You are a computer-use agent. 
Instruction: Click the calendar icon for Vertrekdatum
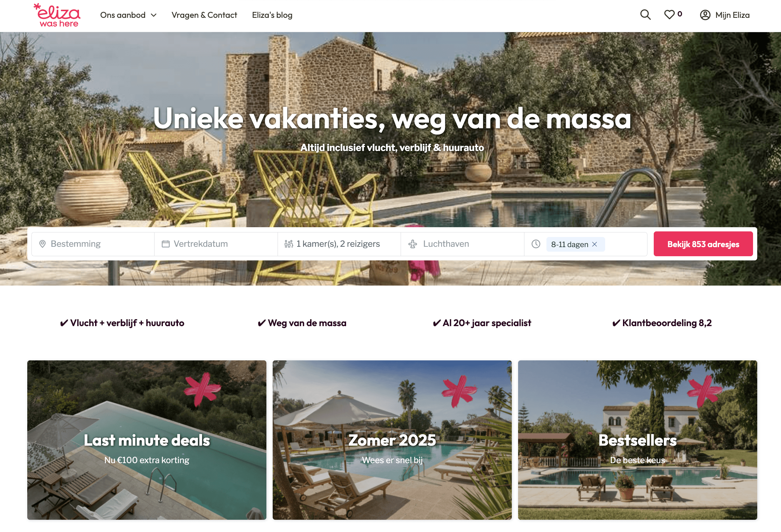point(166,244)
